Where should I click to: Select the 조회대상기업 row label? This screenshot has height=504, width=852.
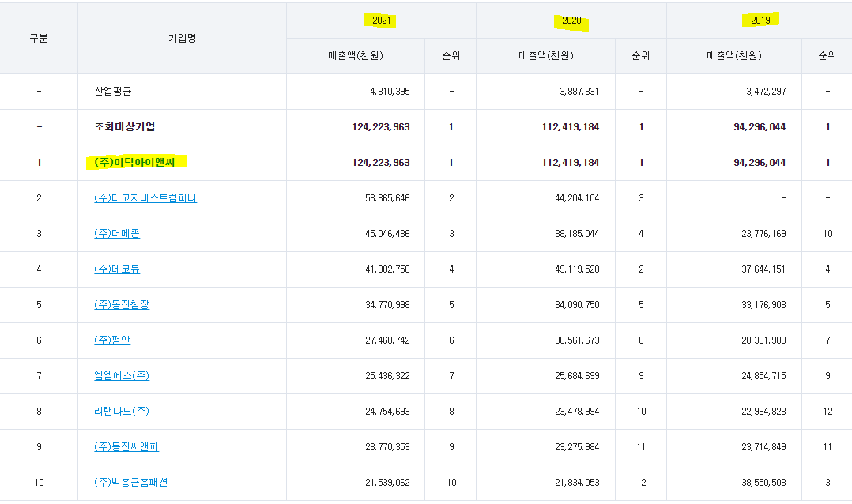[x=124, y=127]
